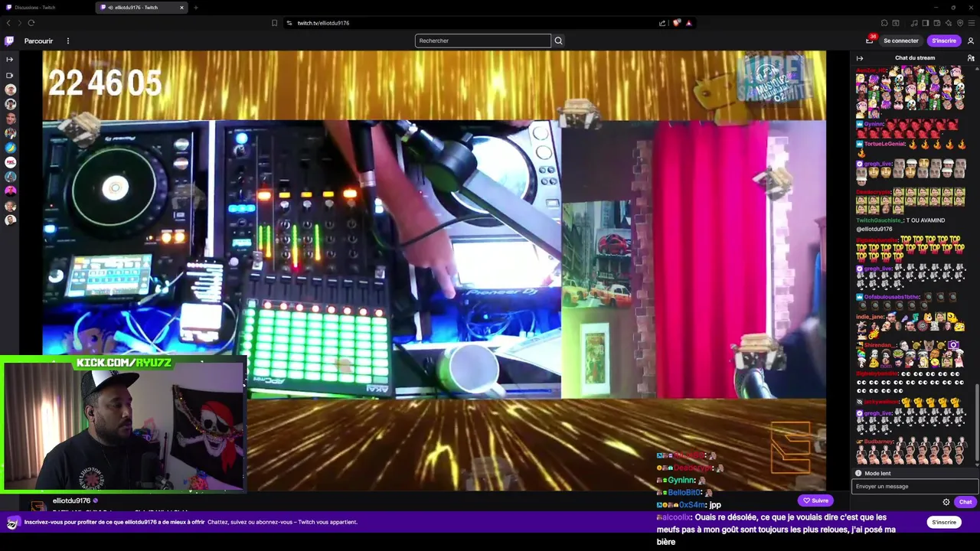Image resolution: width=980 pixels, height=551 pixels.
Task: Send the message with the Chat button
Action: [x=965, y=502]
